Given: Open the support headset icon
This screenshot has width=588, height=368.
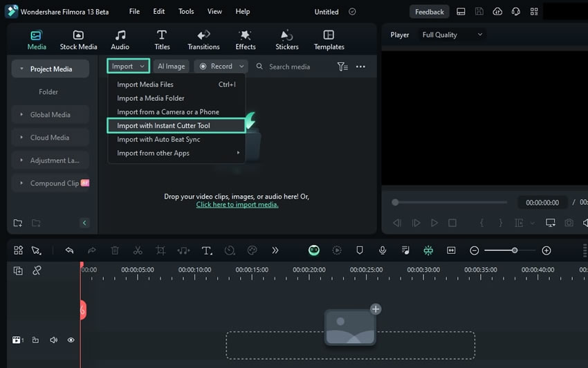Looking at the screenshot, I should tap(516, 12).
